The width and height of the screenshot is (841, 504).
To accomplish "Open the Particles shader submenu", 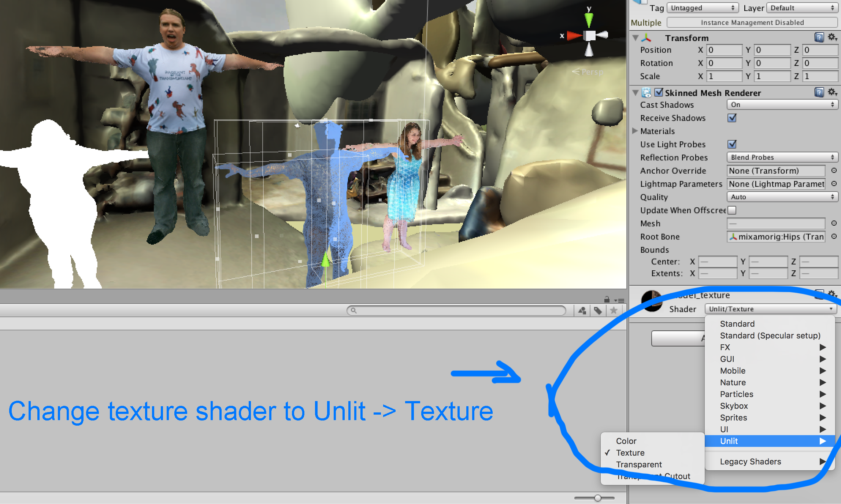I will pyautogui.click(x=770, y=394).
